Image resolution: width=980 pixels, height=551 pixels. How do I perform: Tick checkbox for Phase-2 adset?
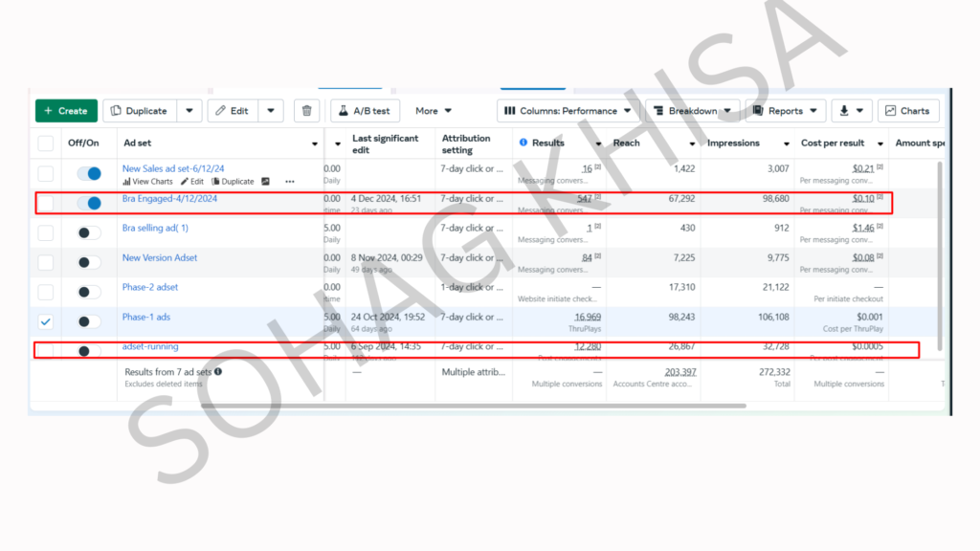(x=46, y=292)
